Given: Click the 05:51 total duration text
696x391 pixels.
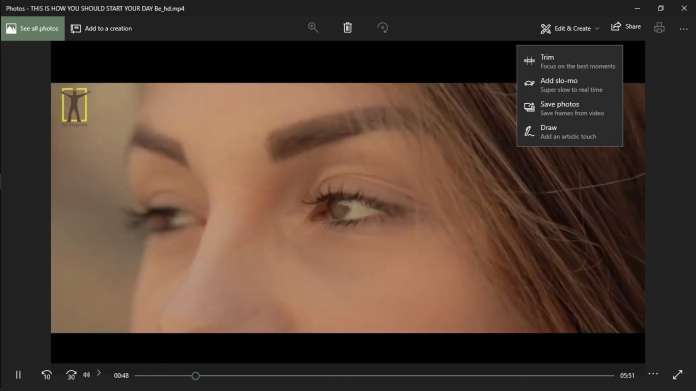Looking at the screenshot, I should 627,376.
